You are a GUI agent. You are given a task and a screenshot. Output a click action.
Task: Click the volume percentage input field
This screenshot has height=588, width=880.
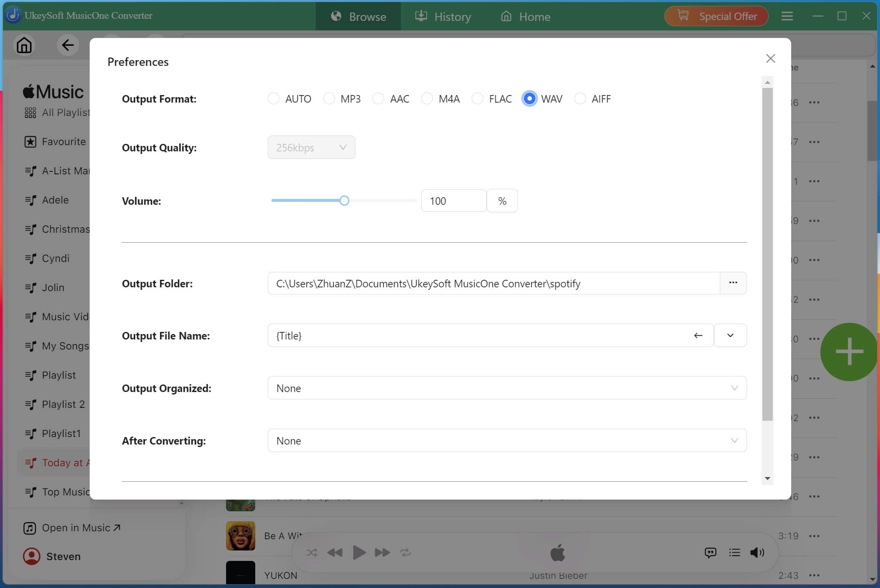tap(454, 201)
